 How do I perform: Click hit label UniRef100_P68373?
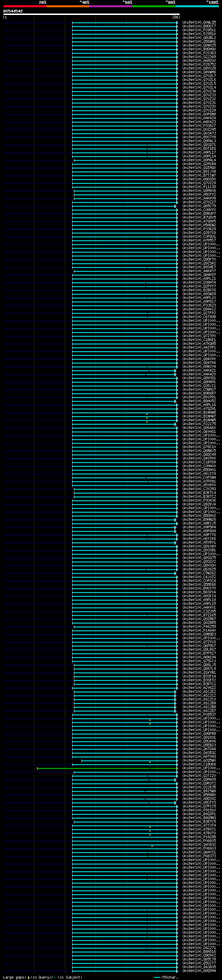tap(199, 856)
